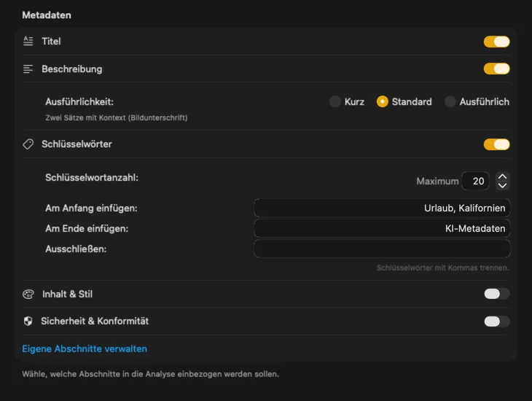The image size is (532, 401).
Task: Click the Sicherheit & Konformität shield icon
Action: click(x=28, y=322)
